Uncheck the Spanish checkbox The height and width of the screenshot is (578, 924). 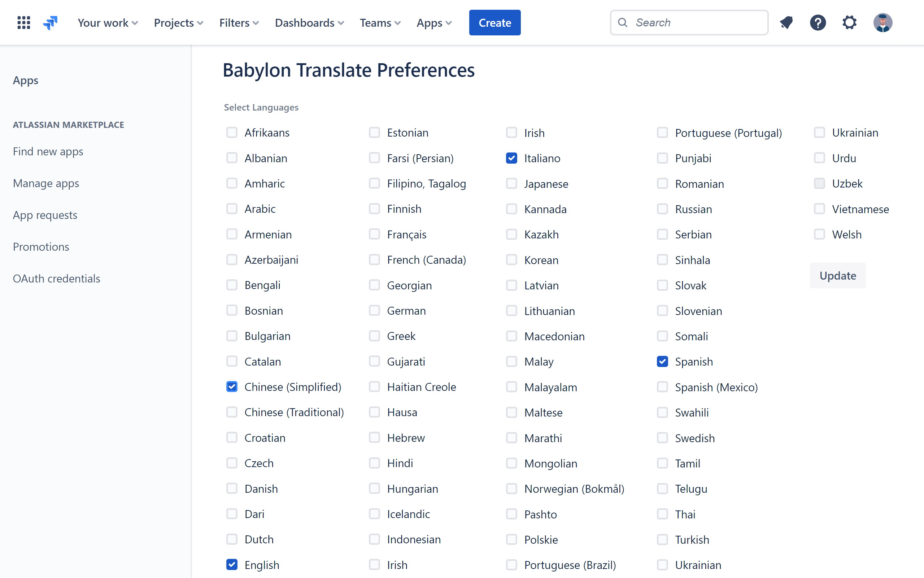(x=662, y=361)
